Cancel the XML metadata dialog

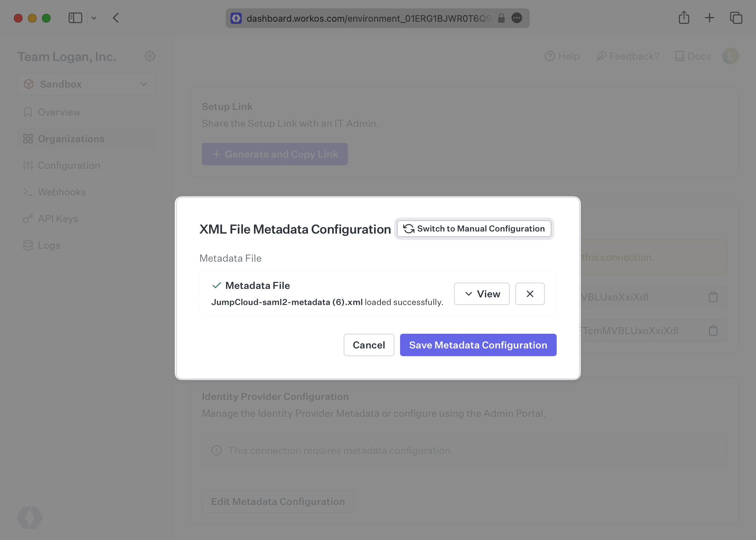coord(369,345)
